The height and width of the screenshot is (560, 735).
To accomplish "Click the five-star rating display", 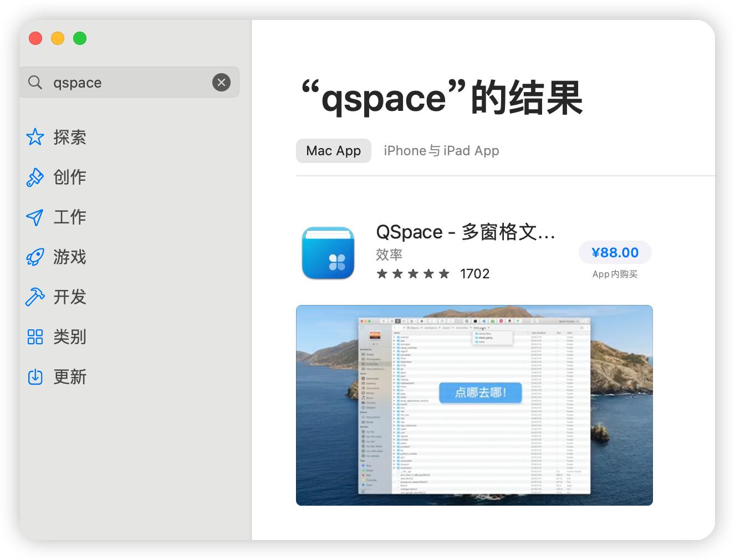I will point(413,273).
